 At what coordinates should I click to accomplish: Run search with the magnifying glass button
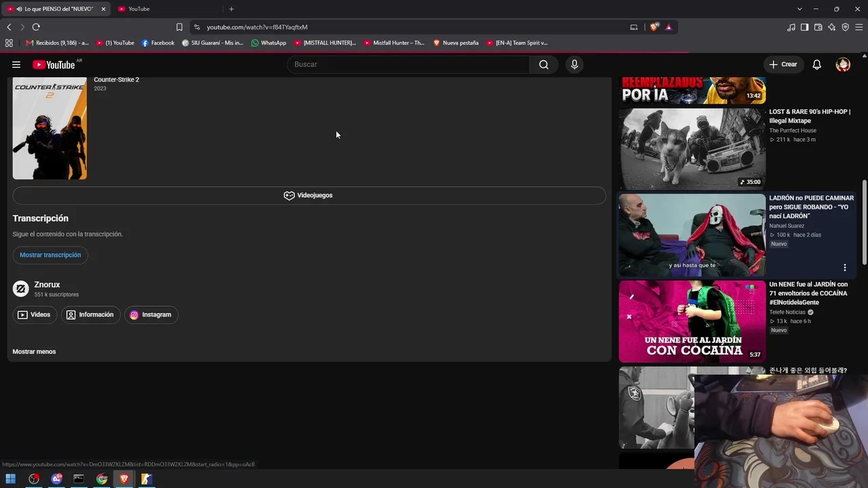tap(544, 64)
